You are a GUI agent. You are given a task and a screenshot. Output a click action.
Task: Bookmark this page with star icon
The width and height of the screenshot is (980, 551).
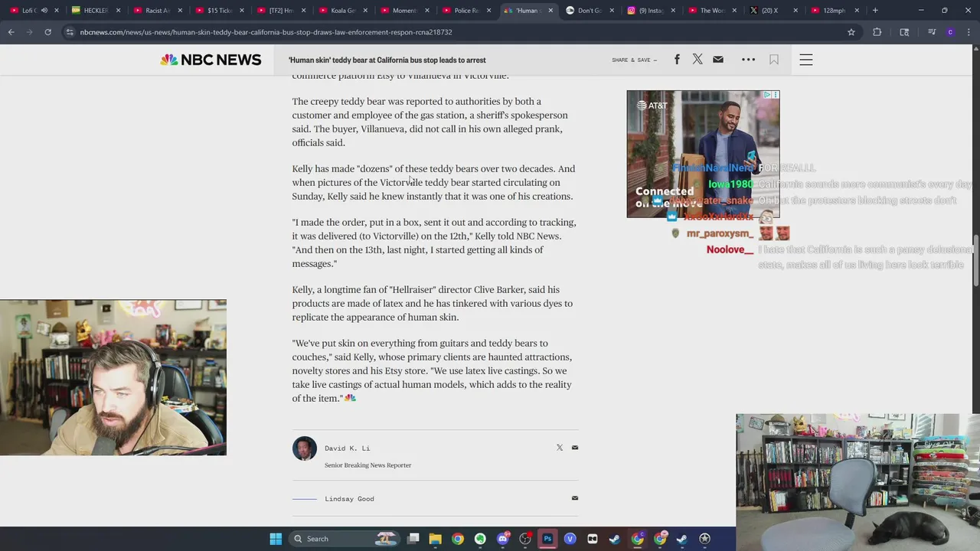tap(851, 32)
